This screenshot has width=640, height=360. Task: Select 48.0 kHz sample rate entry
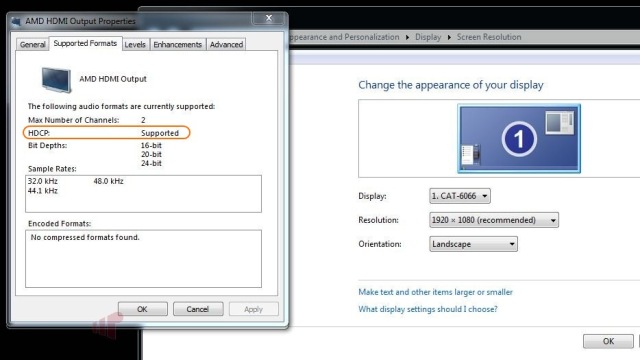[x=108, y=181]
